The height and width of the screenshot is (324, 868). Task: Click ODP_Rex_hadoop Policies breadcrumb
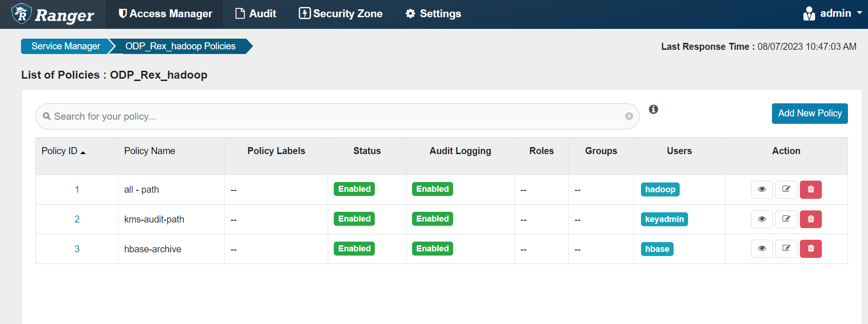[x=180, y=46]
